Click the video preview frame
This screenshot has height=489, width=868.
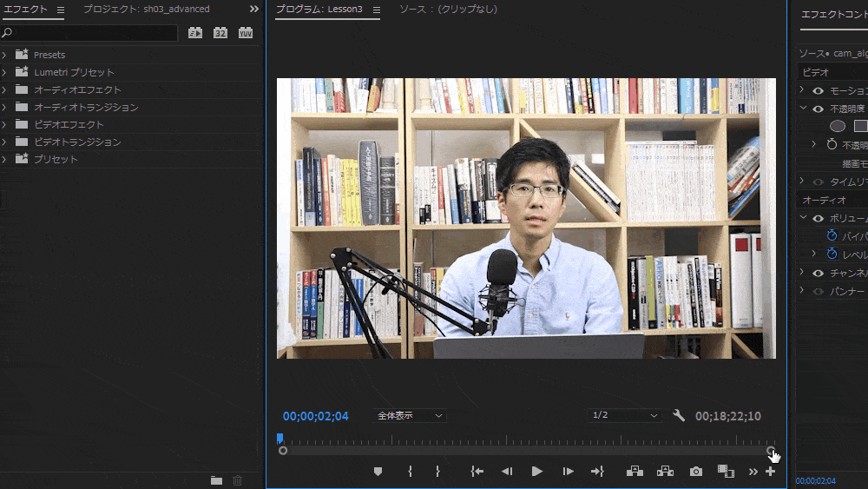click(527, 218)
